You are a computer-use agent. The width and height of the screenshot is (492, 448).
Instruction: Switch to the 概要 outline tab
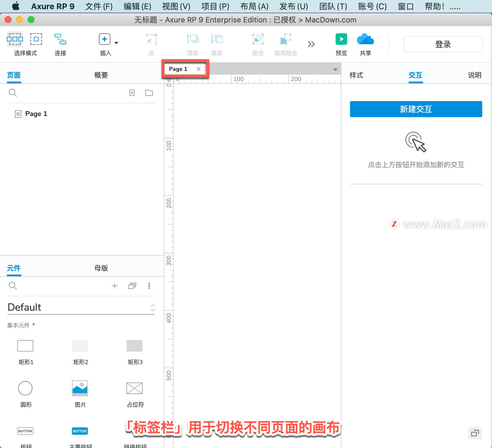(101, 75)
